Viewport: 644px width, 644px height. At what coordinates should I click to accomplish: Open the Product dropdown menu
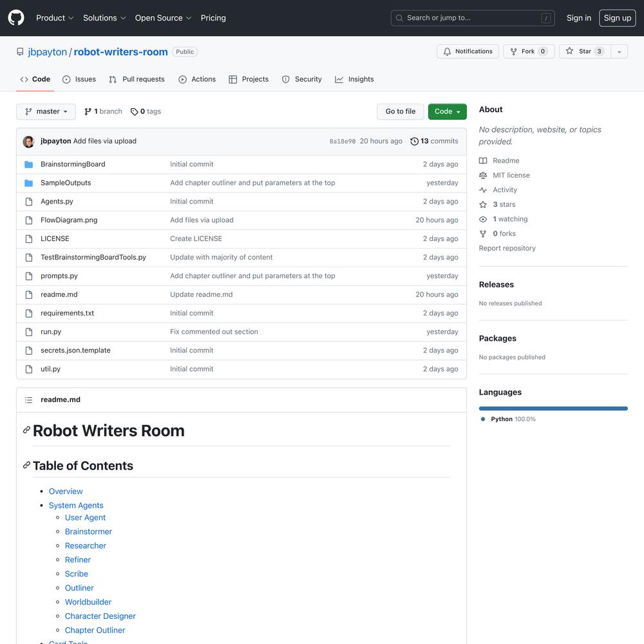[55, 17]
